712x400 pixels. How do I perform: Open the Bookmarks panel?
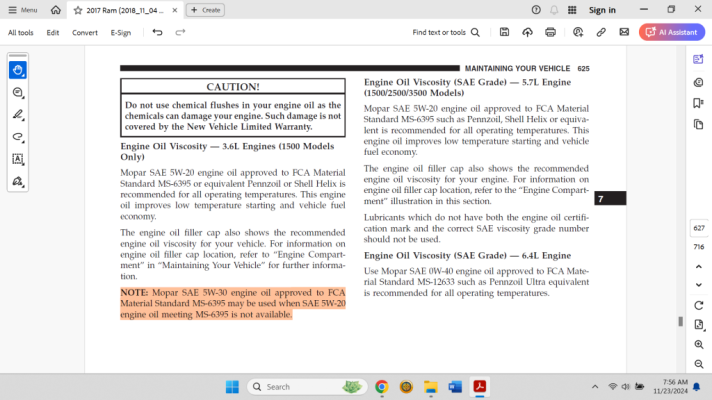click(698, 104)
